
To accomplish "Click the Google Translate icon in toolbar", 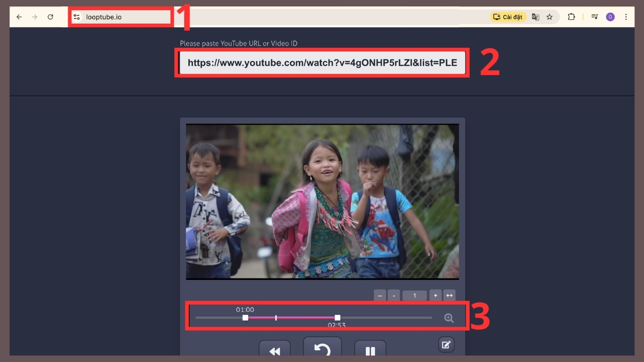I will pos(535,17).
